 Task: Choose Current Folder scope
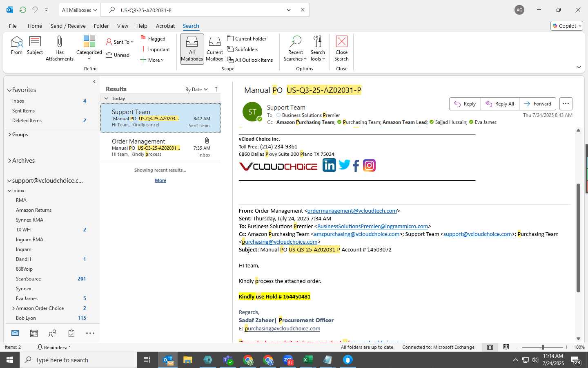(247, 38)
